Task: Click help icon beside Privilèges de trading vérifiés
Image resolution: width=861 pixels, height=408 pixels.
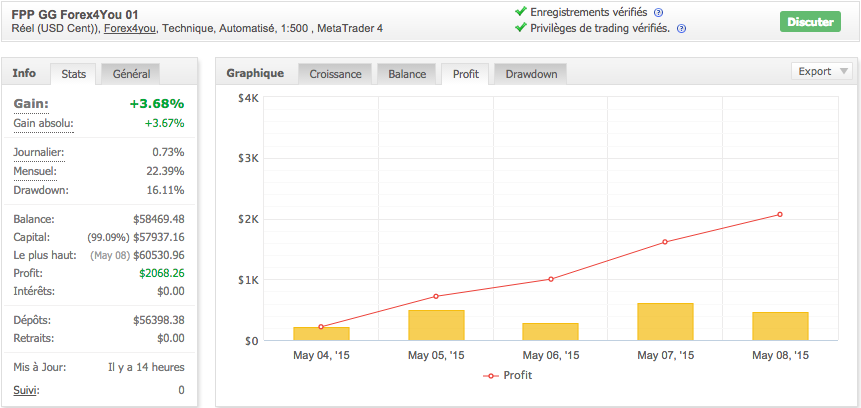Action: tap(681, 28)
